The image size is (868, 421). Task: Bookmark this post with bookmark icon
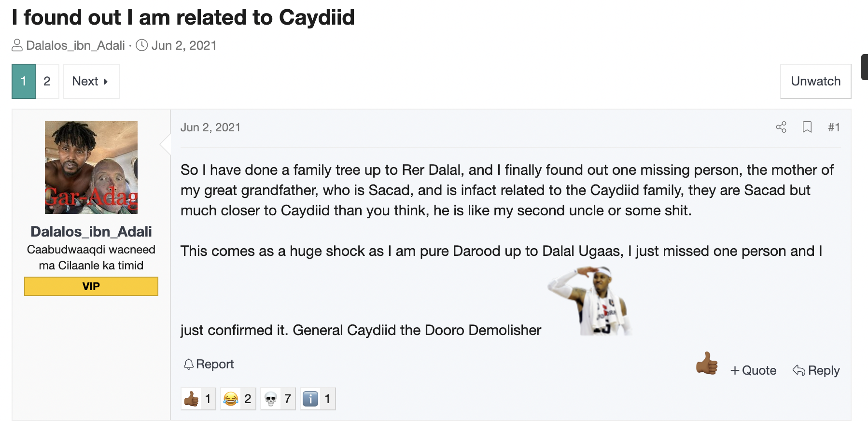[x=807, y=127]
